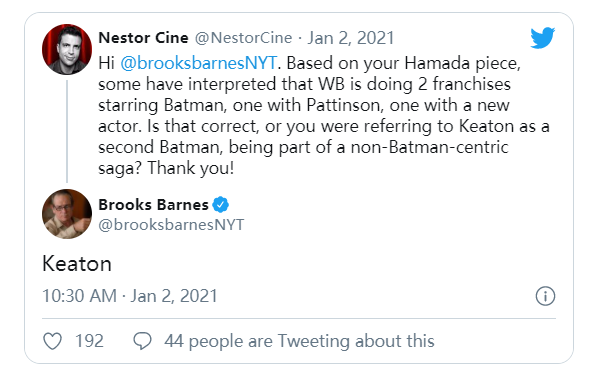This screenshot has height=375, width=597.
Task: Open Nestor's tweet date Jan 2, 2021
Action: (x=351, y=38)
